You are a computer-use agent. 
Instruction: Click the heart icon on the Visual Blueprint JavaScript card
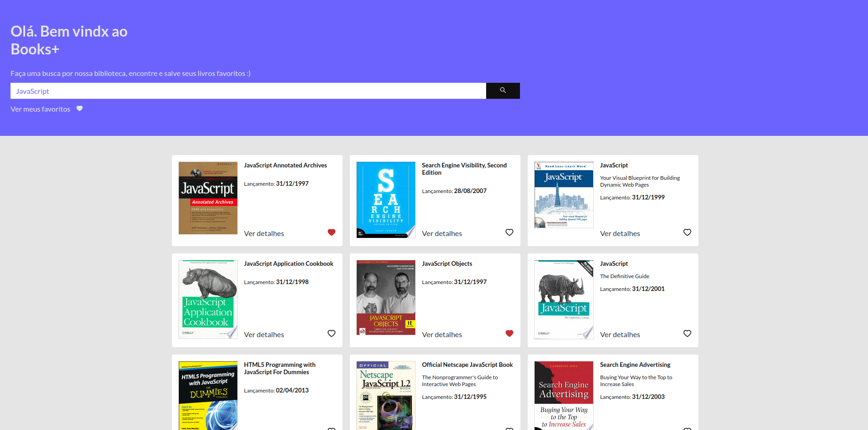687,232
